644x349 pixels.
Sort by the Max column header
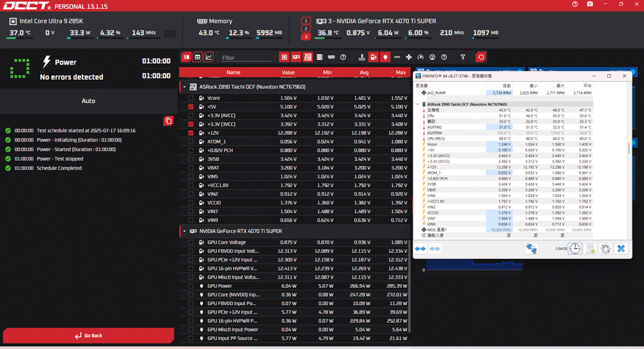click(x=401, y=72)
